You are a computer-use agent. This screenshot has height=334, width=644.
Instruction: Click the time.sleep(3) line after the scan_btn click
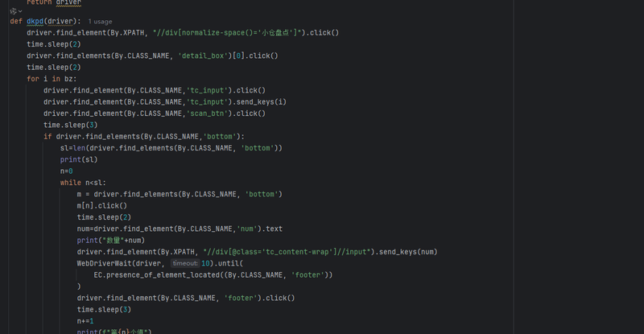tap(71, 125)
